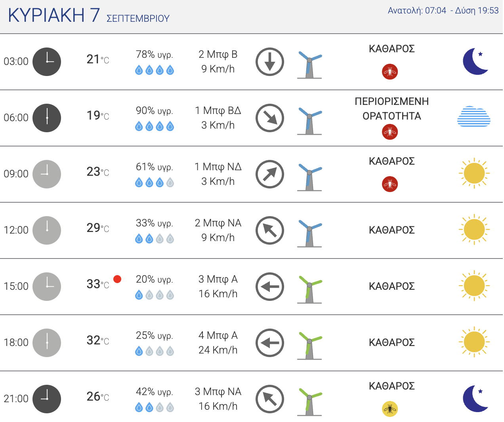Screen dimensions: 504x422
Task: Select the crescent moon icon in the 03:00 row
Action: 475,61
